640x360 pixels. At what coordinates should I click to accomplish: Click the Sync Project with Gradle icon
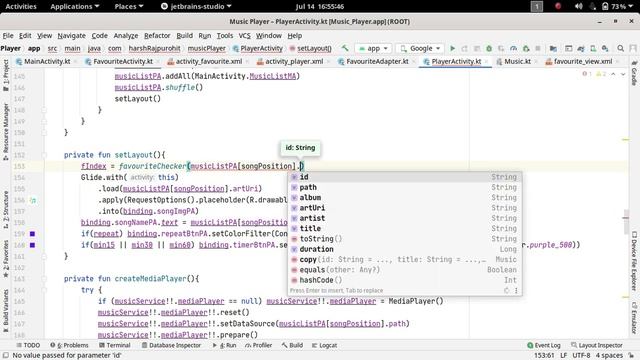coord(581,48)
